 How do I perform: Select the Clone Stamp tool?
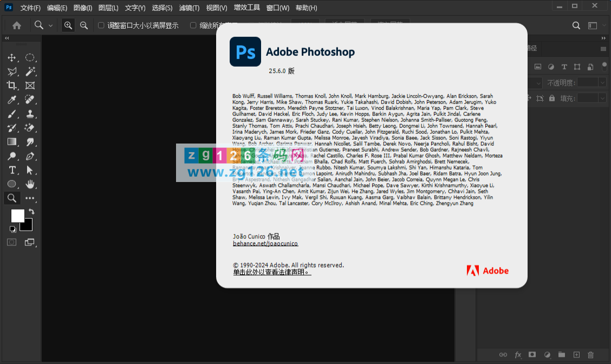pyautogui.click(x=30, y=114)
